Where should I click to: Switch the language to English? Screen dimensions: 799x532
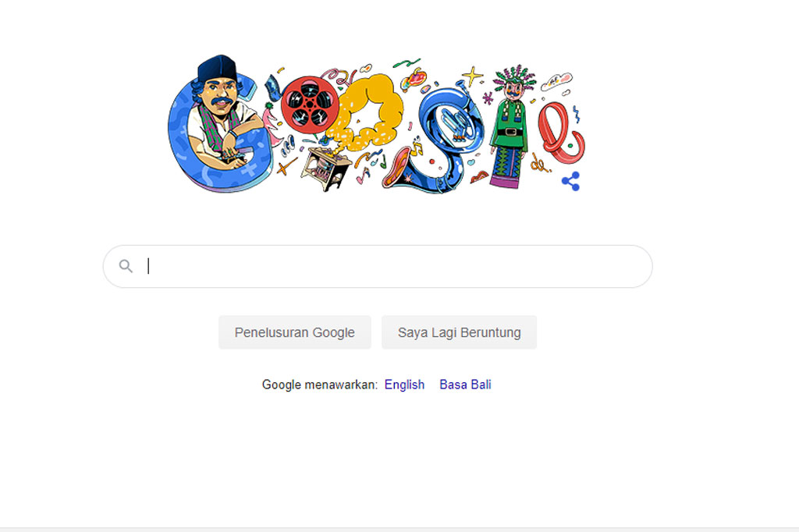pyautogui.click(x=404, y=385)
